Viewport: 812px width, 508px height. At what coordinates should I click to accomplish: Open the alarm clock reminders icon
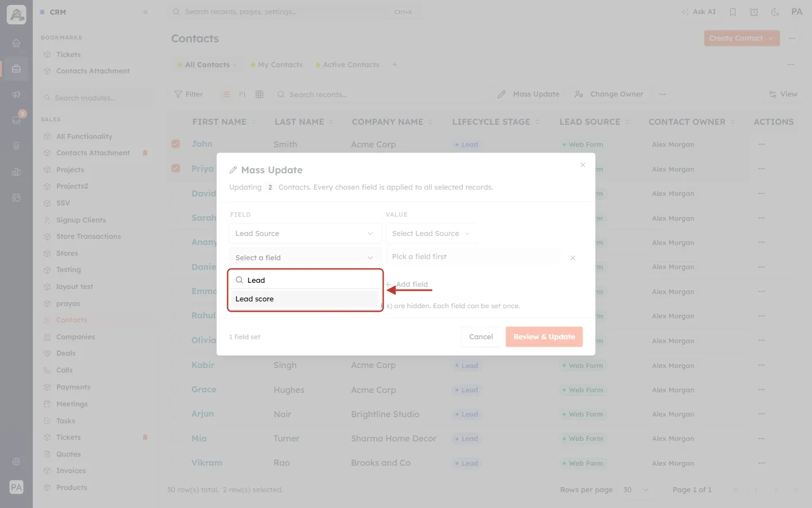coord(754,12)
